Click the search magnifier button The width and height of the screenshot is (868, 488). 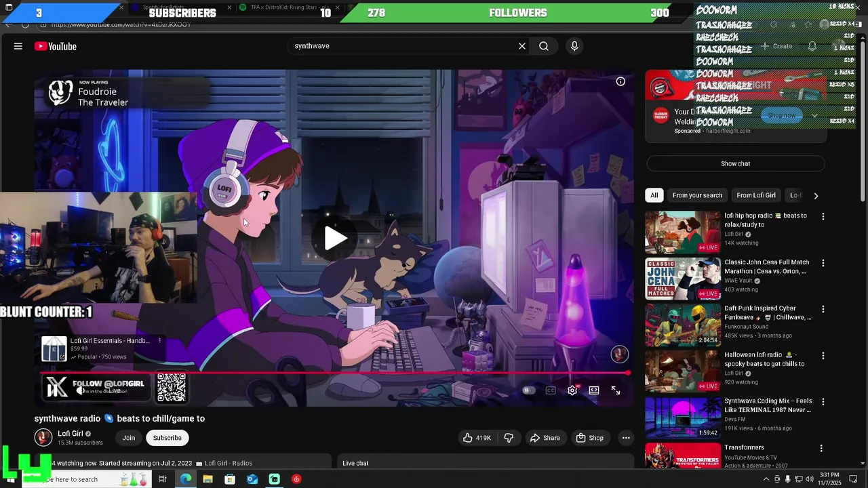(544, 46)
